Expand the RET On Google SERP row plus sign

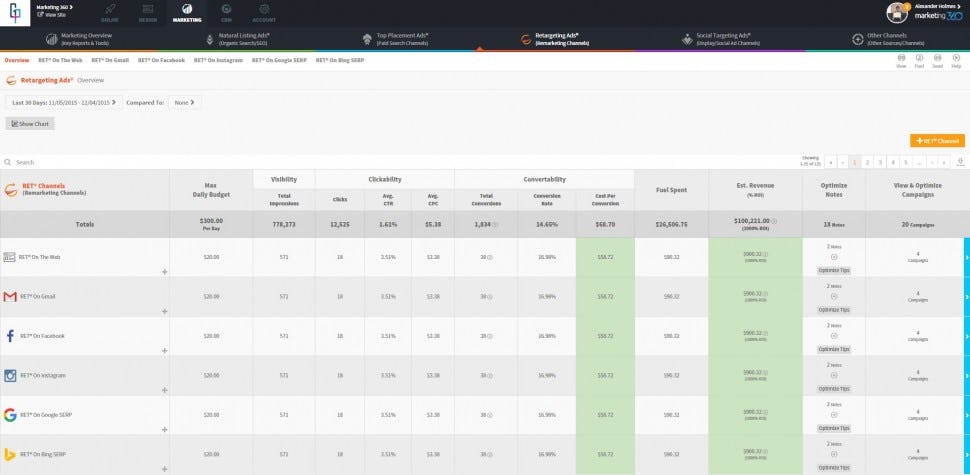pyautogui.click(x=165, y=429)
